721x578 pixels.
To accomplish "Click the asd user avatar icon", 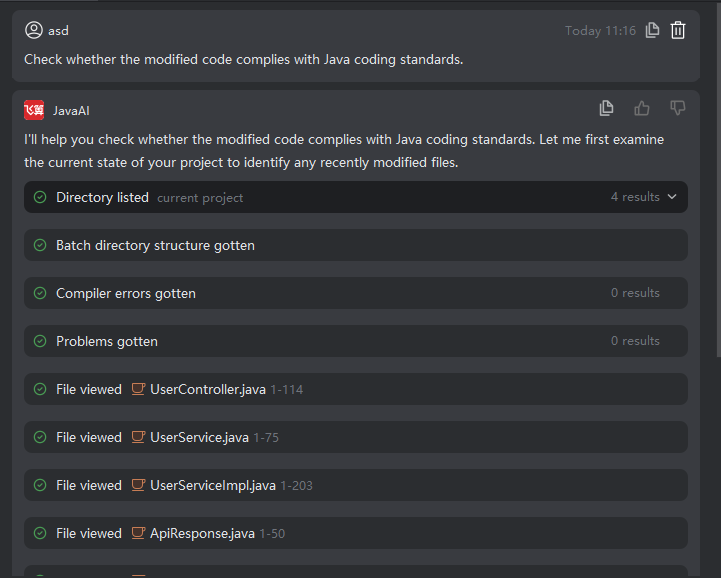I will (x=34, y=30).
